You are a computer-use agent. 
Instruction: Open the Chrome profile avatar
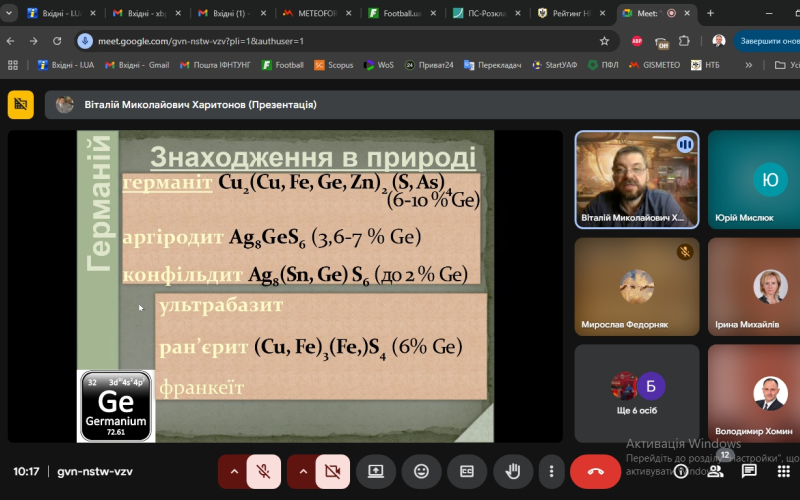719,41
